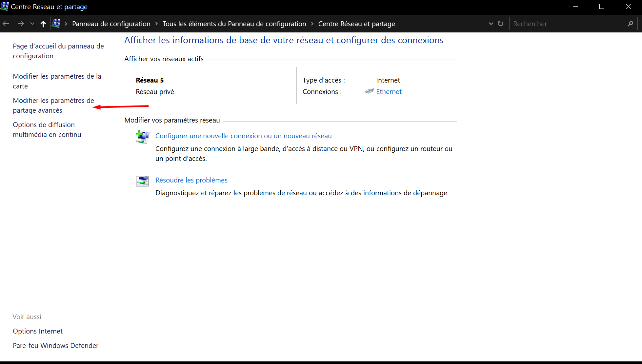Click the Forward navigation arrow
642x364 pixels.
(x=21, y=24)
